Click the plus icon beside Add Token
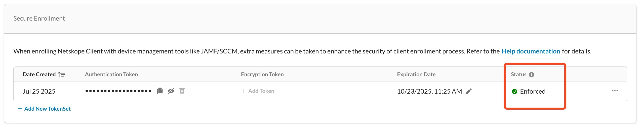Image resolution: width=644 pixels, height=133 pixels. (244, 91)
